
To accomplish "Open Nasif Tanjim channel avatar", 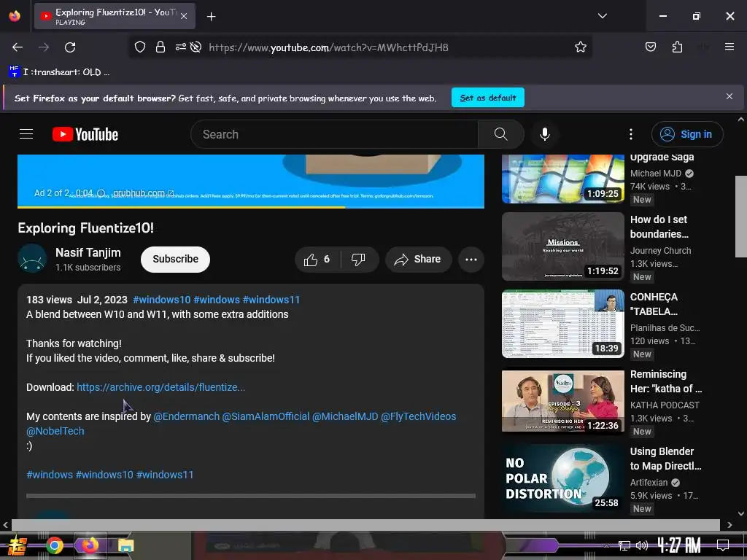I will tap(32, 259).
